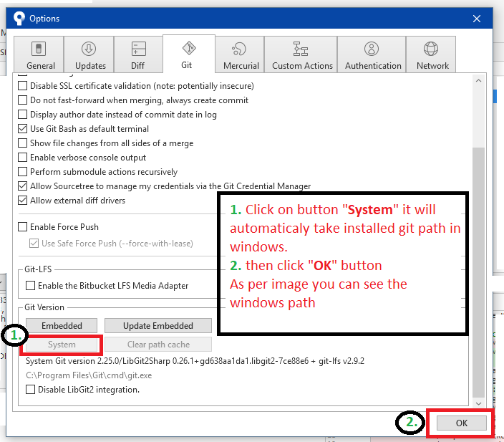The image size is (504, 442).
Task: Enable Do not fast-forward when merging
Action: point(22,100)
